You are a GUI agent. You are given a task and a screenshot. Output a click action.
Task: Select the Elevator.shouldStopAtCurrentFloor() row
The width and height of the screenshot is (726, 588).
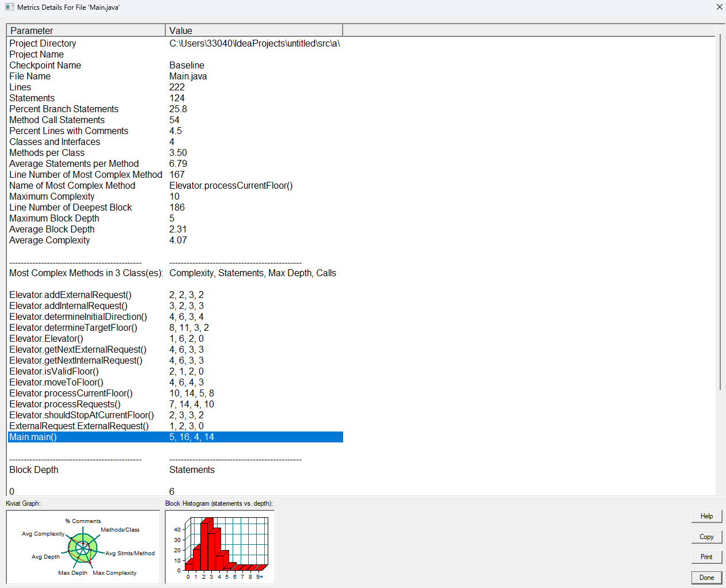click(x=176, y=415)
